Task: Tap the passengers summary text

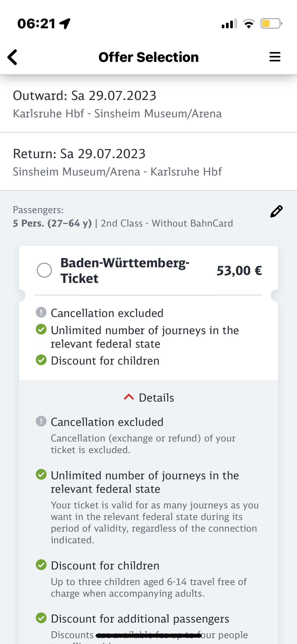Action: pyautogui.click(x=123, y=223)
